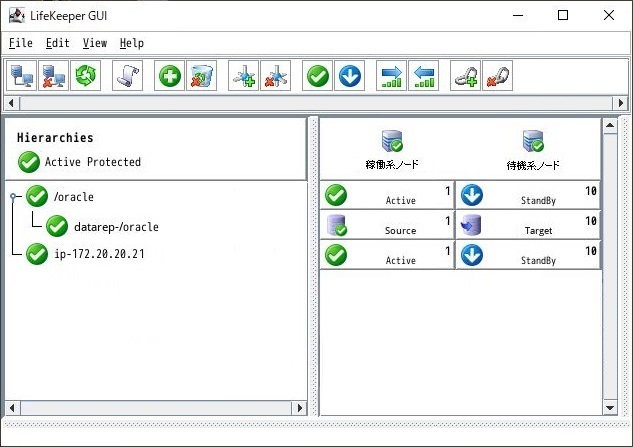Click the toolbar scrollbar left arrow
The width and height of the screenshot is (633, 447).
[11, 103]
